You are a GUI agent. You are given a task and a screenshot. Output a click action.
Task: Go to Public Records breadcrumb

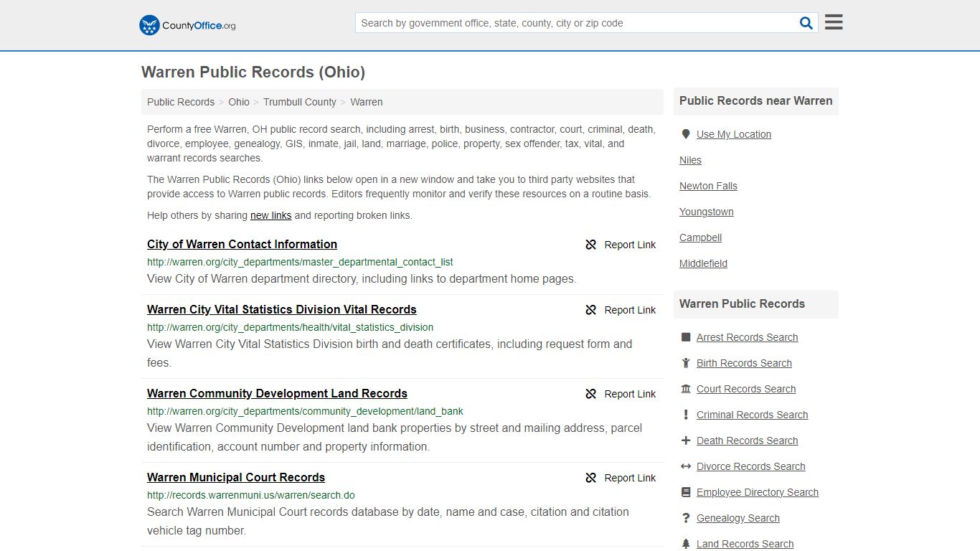pyautogui.click(x=181, y=102)
